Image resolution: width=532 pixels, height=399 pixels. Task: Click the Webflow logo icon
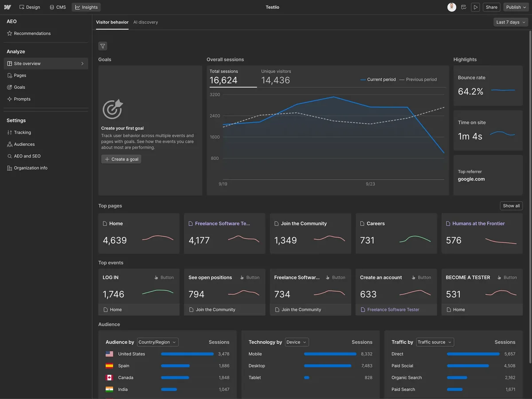click(x=8, y=7)
